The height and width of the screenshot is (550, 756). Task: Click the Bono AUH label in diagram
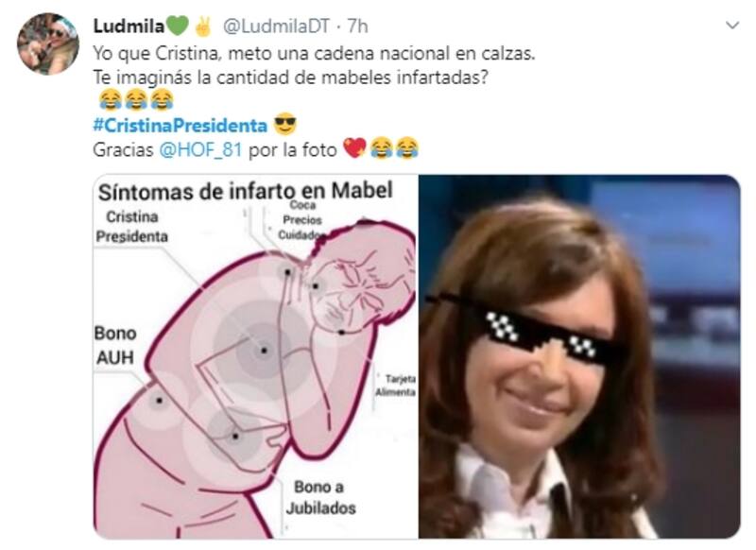115,346
